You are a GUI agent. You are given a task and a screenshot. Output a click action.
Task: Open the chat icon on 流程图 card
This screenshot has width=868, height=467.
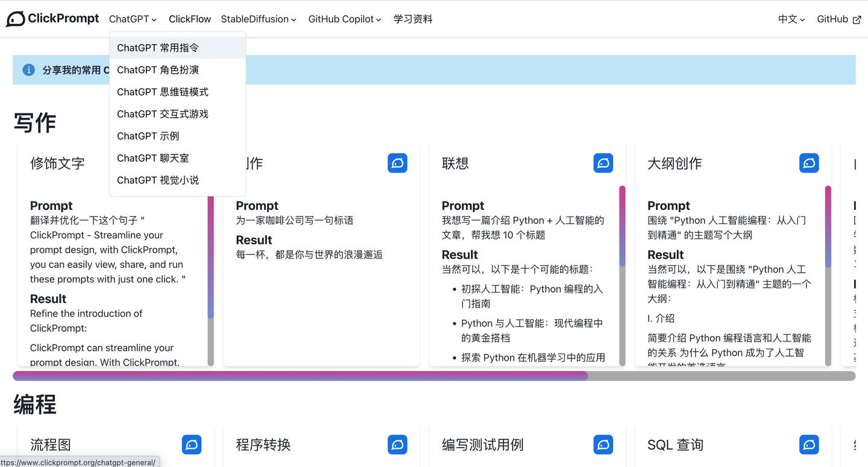click(x=192, y=444)
